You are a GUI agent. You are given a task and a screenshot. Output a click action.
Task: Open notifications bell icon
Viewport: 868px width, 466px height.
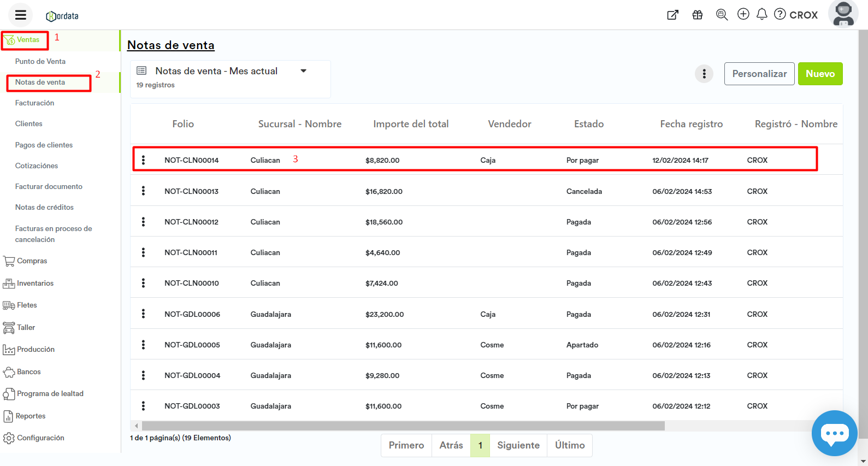coord(761,14)
